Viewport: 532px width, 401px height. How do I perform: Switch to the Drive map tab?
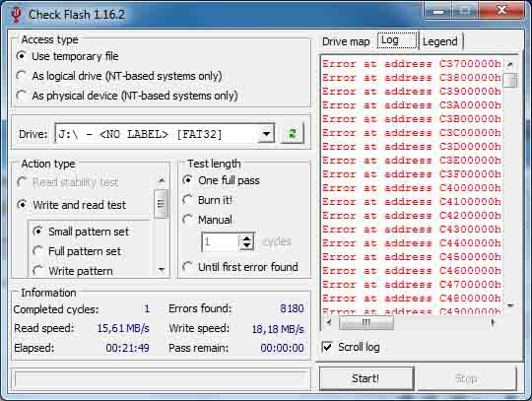coord(346,41)
